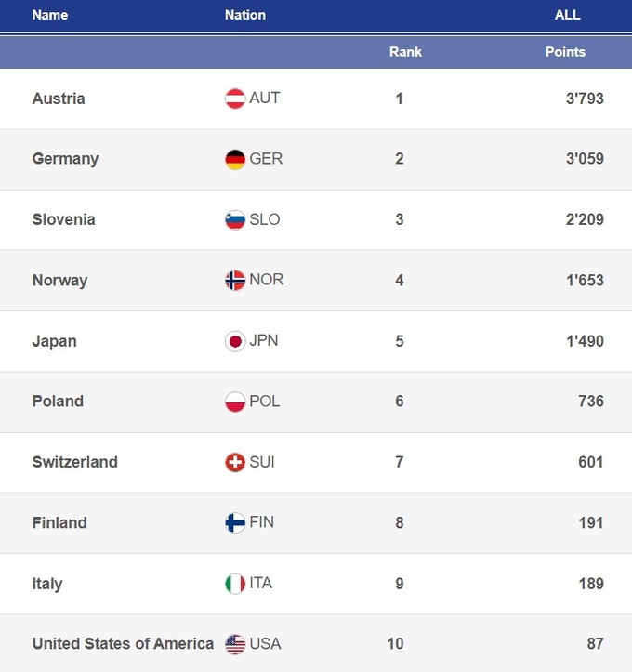This screenshot has width=632, height=672.
Task: Click the Austria flag icon
Action: tap(235, 99)
